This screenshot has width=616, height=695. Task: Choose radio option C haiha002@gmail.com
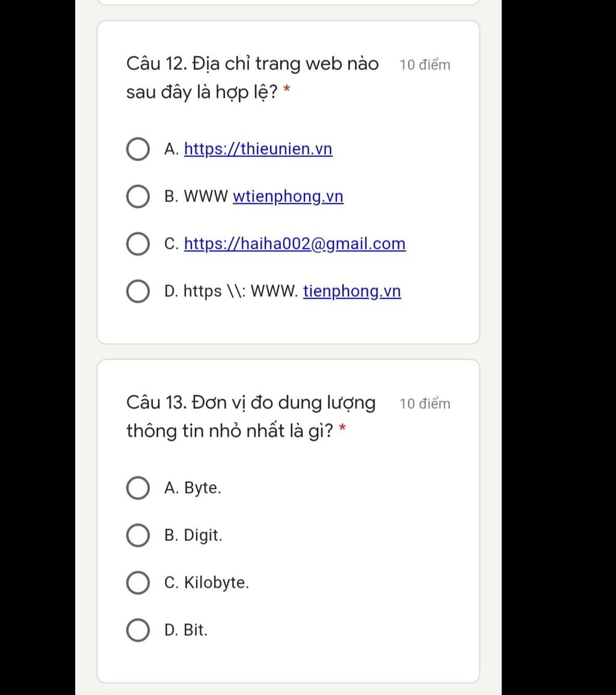(138, 244)
